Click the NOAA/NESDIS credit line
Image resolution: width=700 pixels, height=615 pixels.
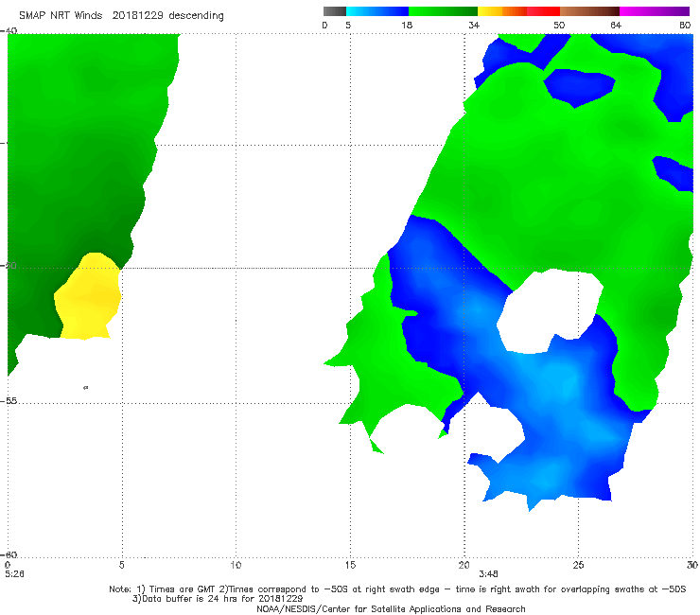(391, 608)
